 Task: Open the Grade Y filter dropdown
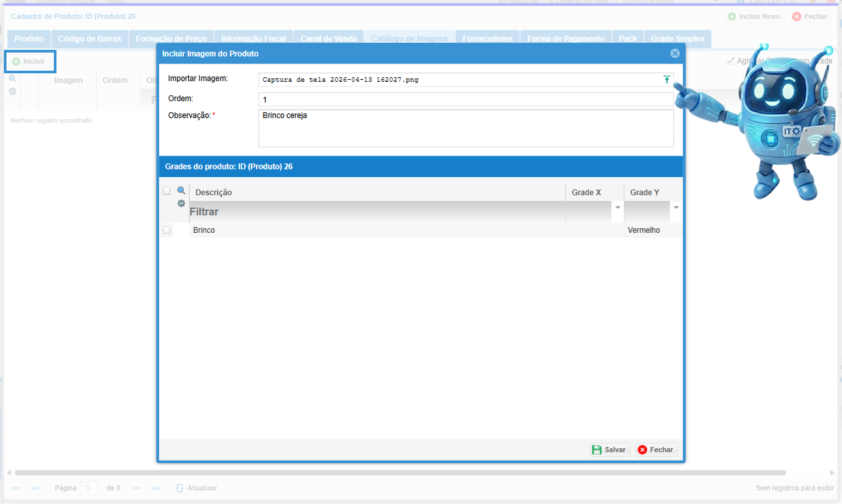click(676, 208)
